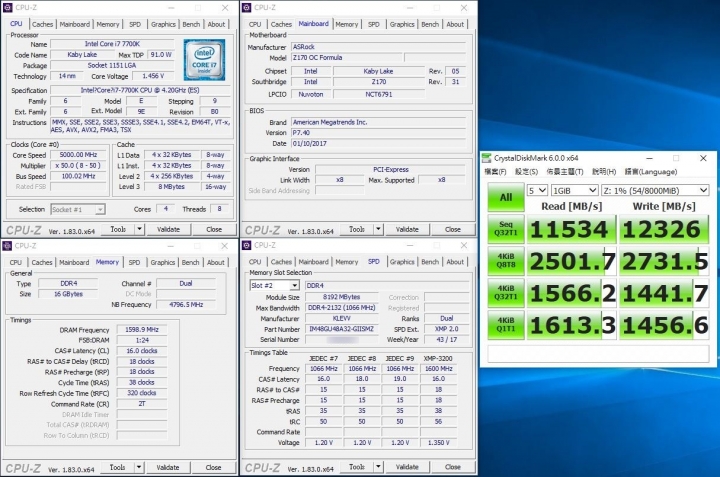
Task: Open Mainboard tab in SPD window
Action: point(313,262)
